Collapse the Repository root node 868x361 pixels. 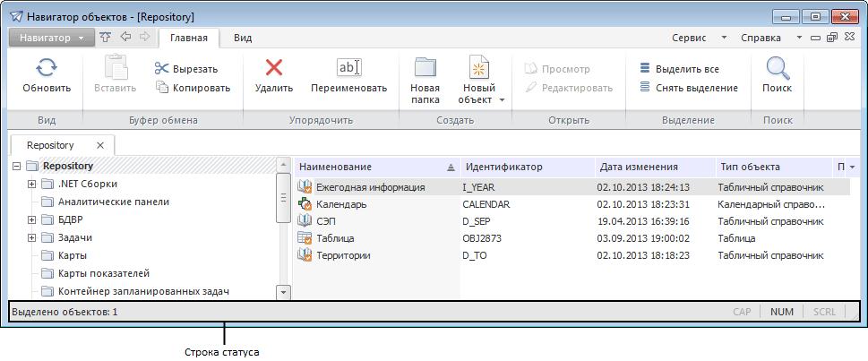17,166
